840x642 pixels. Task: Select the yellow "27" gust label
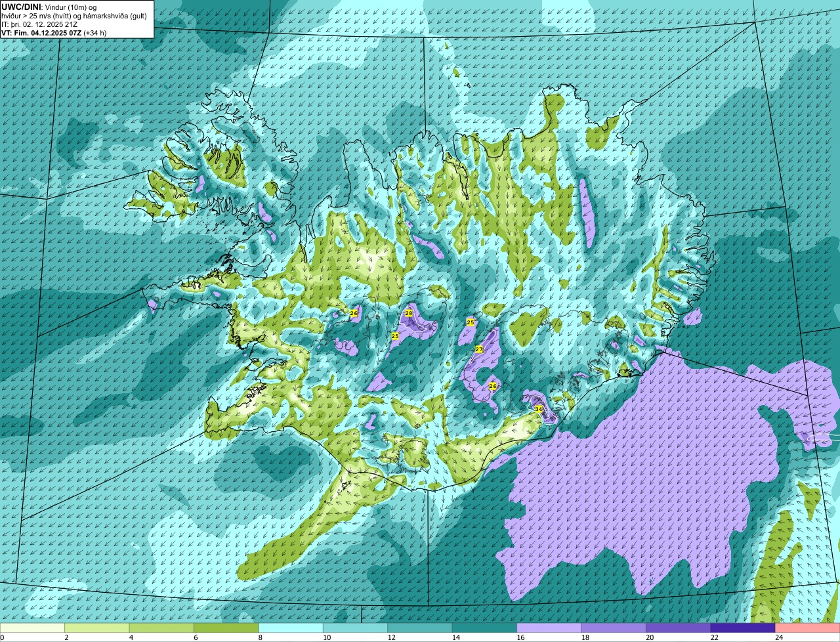tap(479, 349)
